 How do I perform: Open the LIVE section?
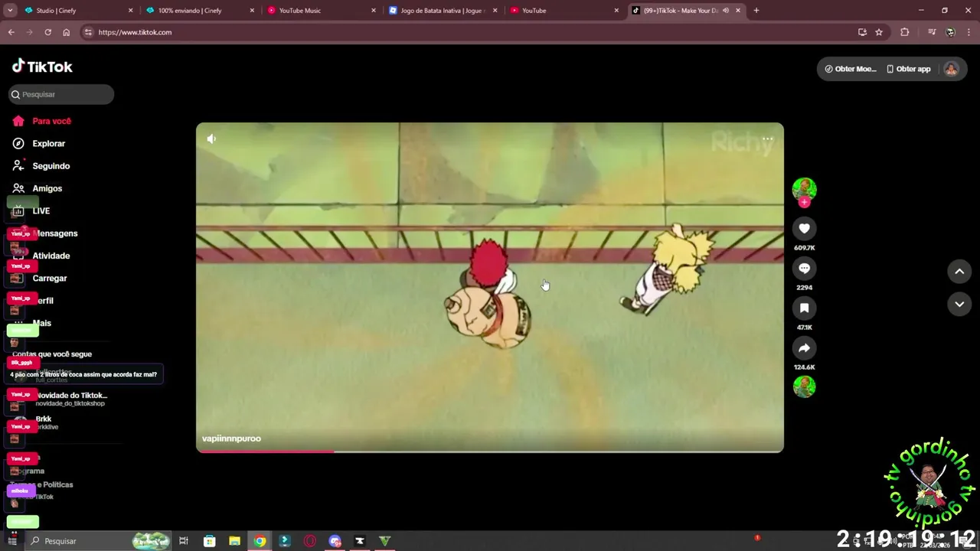tap(32, 210)
